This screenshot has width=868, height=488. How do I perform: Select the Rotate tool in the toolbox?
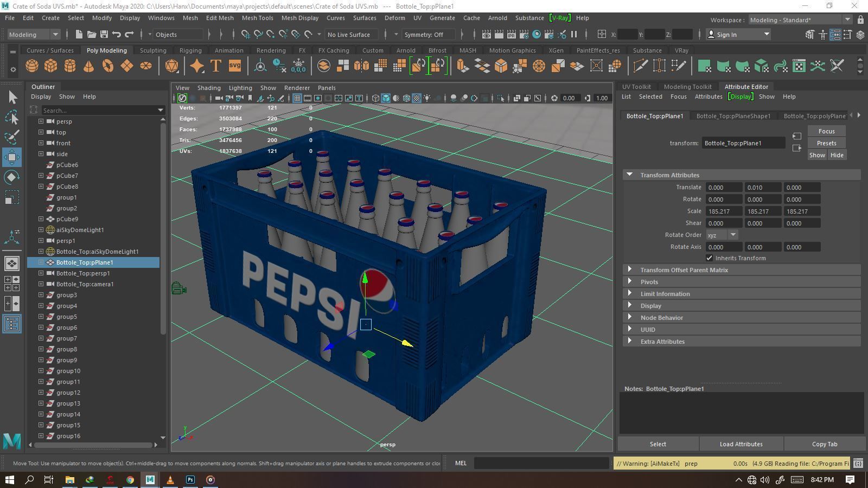tap(12, 177)
